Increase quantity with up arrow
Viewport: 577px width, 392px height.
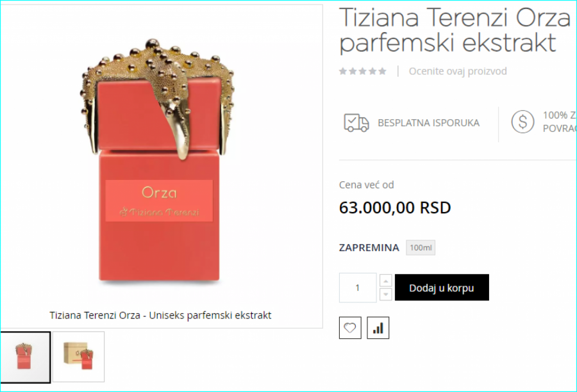pyautogui.click(x=386, y=281)
